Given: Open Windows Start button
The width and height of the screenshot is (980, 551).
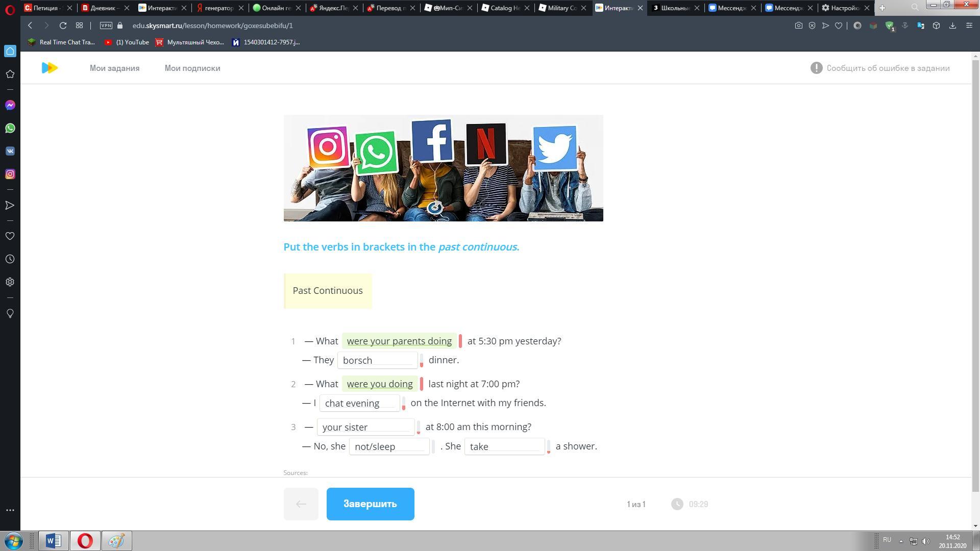Looking at the screenshot, I should (13, 541).
